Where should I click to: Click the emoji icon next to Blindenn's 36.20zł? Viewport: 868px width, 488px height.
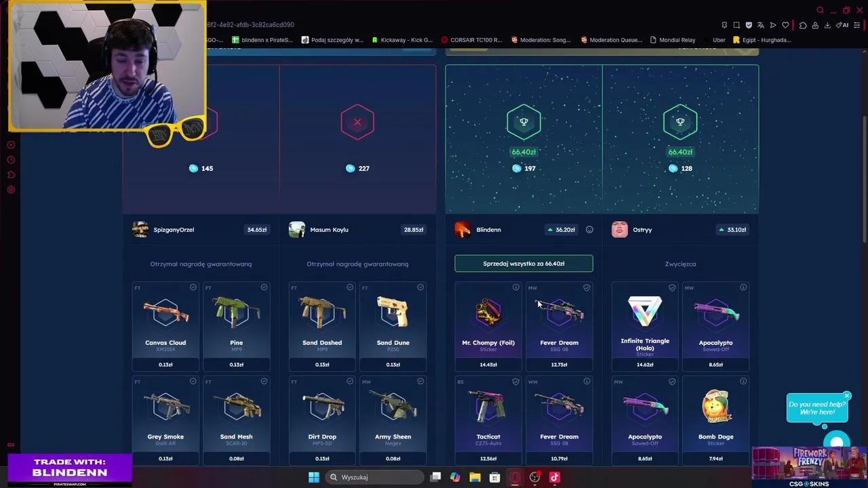point(589,230)
